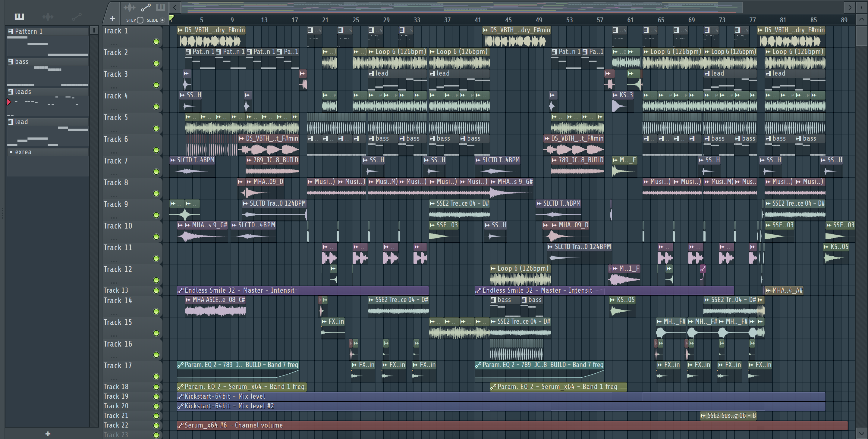Mute Track 22 with its green LED

pyautogui.click(x=156, y=425)
